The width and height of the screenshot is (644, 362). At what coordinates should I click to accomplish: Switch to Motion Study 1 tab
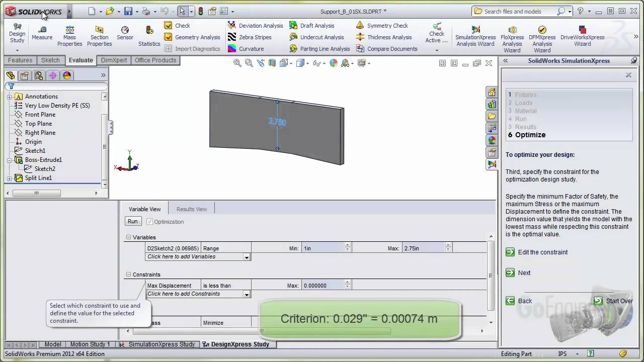point(90,344)
